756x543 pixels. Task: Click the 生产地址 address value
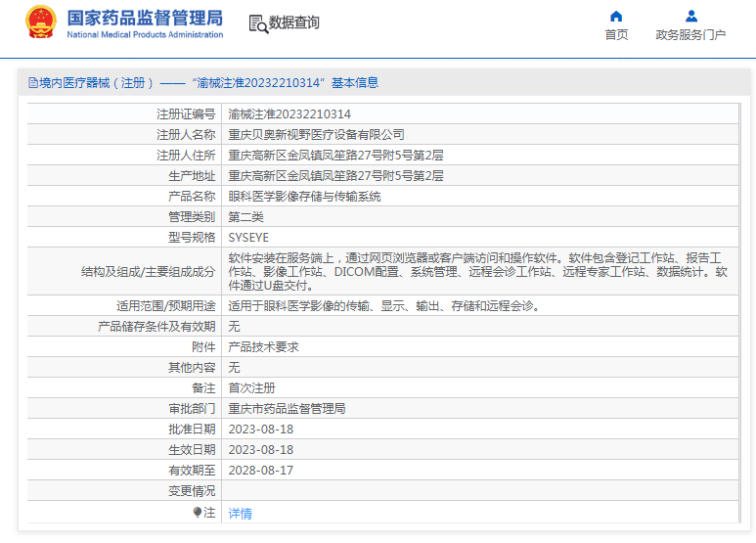[335, 176]
